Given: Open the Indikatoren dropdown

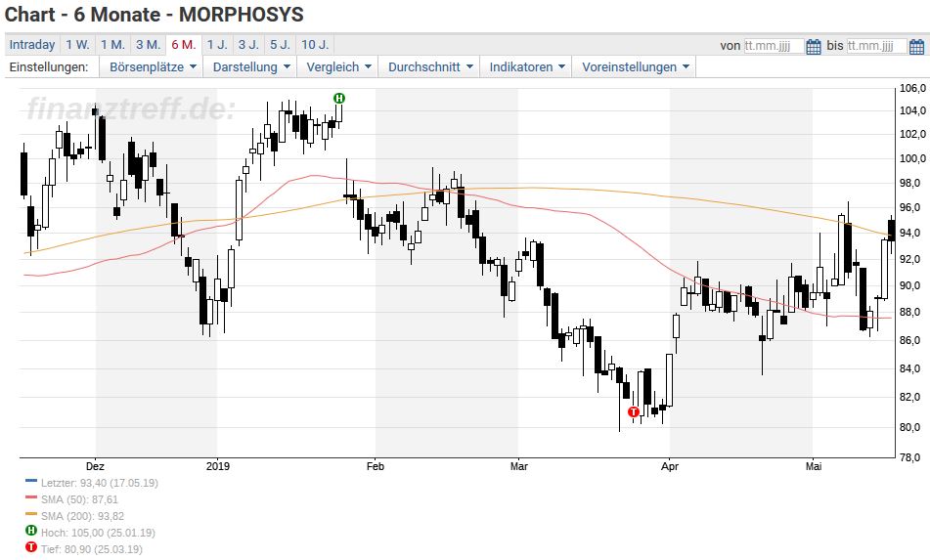Looking at the screenshot, I should (526, 67).
